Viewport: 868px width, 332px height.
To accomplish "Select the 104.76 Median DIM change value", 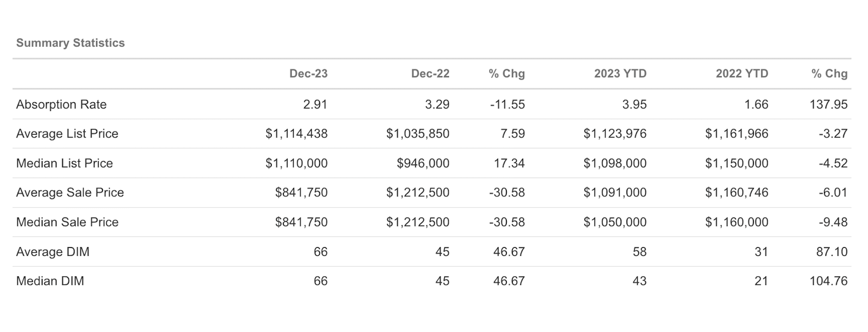I will [828, 281].
